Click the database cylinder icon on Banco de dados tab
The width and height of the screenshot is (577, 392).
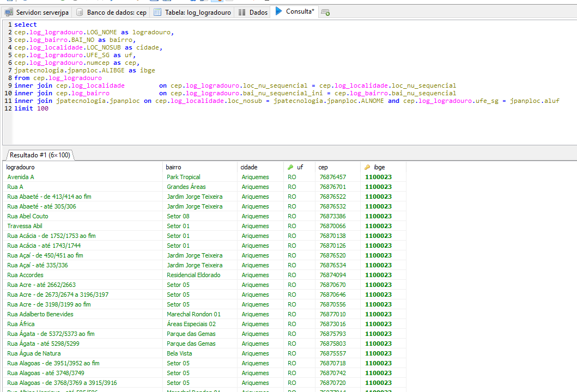tap(80, 12)
